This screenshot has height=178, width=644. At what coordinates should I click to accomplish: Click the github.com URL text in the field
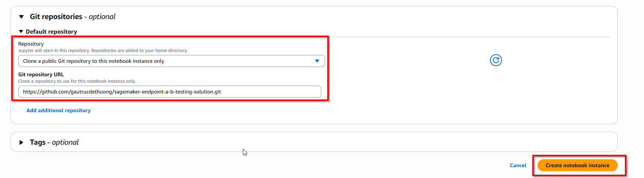(122, 92)
